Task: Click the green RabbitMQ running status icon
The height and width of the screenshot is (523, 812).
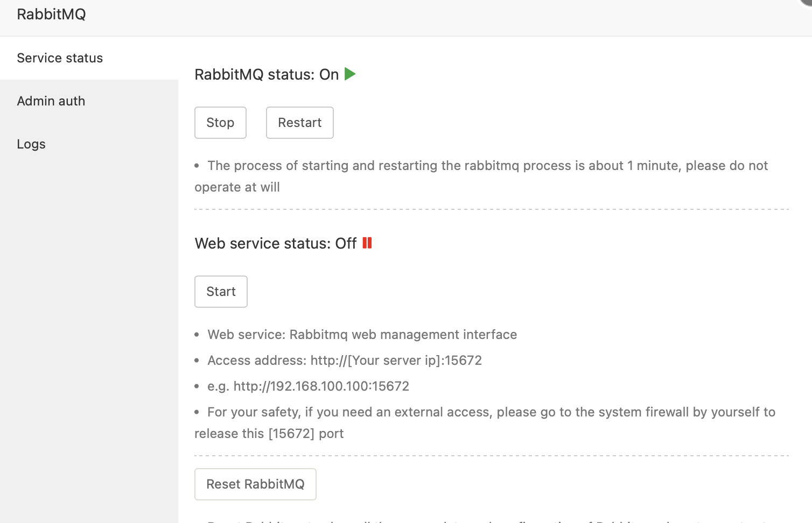Action: [x=350, y=74]
